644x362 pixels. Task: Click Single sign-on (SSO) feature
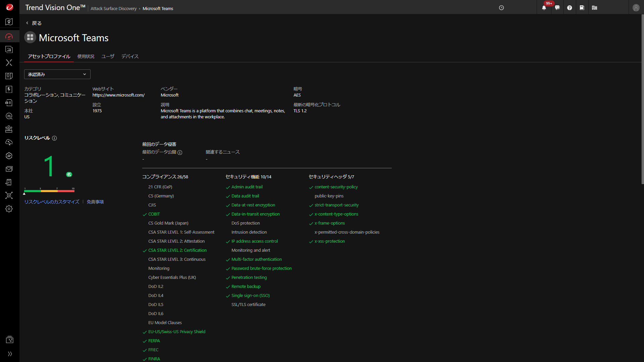pyautogui.click(x=251, y=296)
